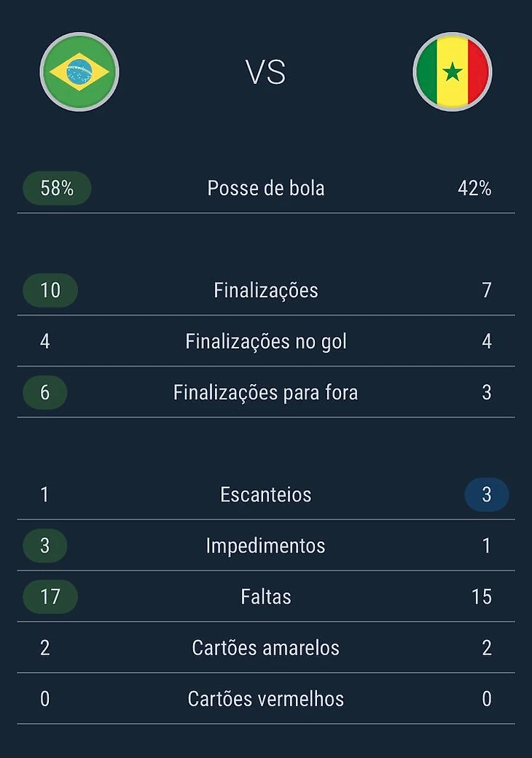
Task: Click Senegal's 15 Faltas value
Action: [x=481, y=596]
